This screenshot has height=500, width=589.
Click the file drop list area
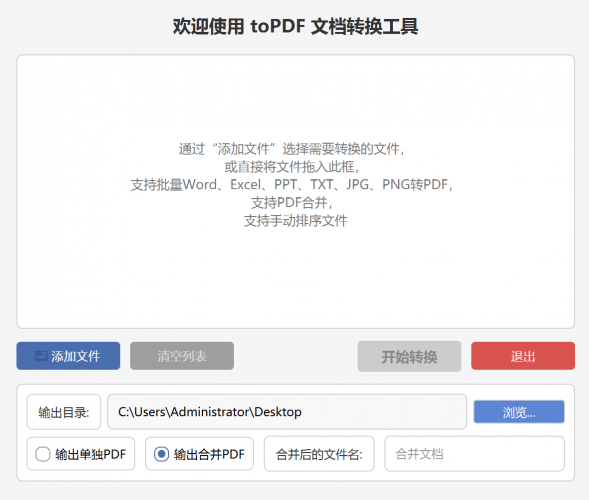point(296,192)
